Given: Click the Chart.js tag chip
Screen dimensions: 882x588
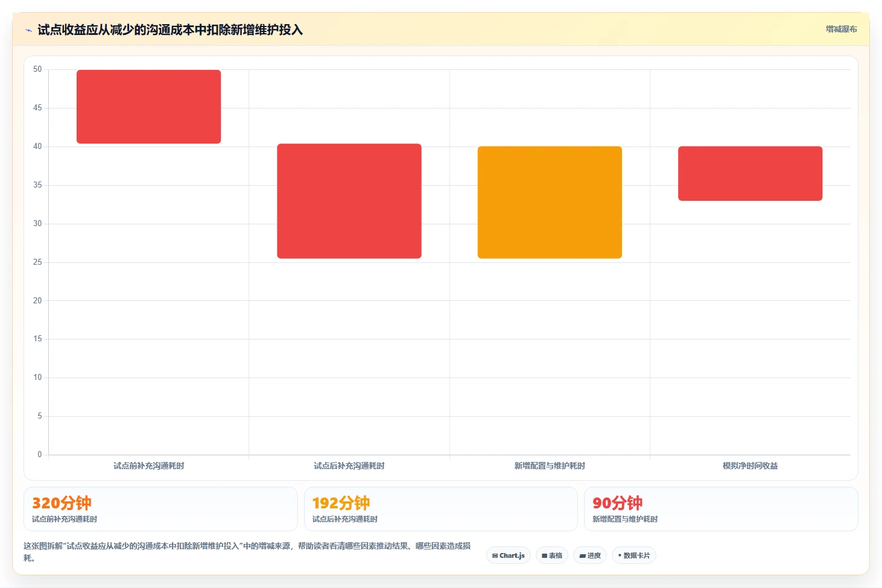Looking at the screenshot, I should tap(509, 555).
